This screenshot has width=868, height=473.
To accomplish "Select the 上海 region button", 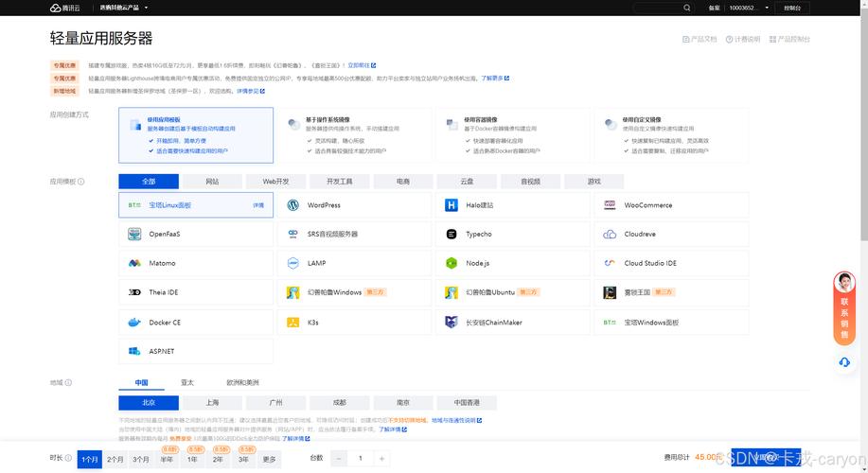I will point(212,403).
